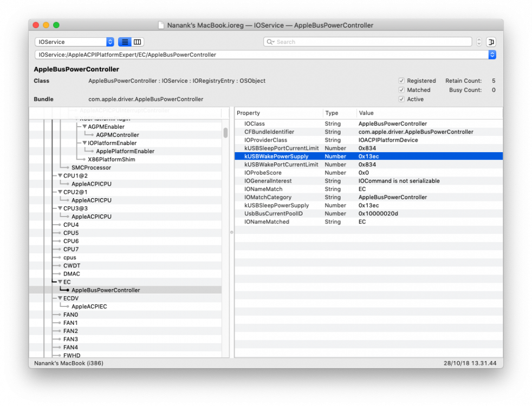Switch to column browser view icon
This screenshot has width=532, height=406.
[x=138, y=42]
